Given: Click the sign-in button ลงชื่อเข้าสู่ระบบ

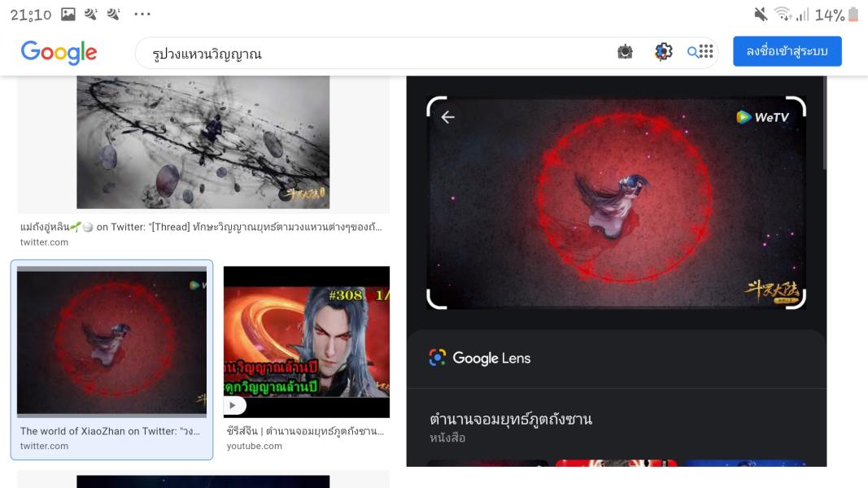Looking at the screenshot, I should click(x=787, y=51).
